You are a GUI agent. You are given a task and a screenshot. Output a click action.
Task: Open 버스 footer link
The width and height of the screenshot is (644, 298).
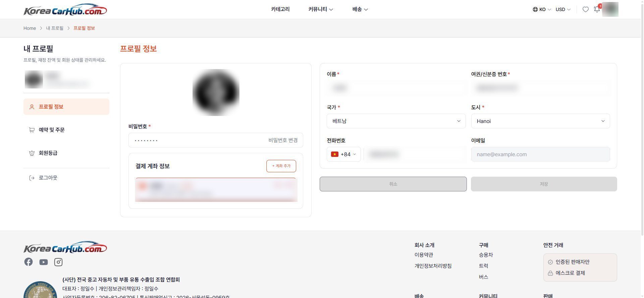point(483,277)
